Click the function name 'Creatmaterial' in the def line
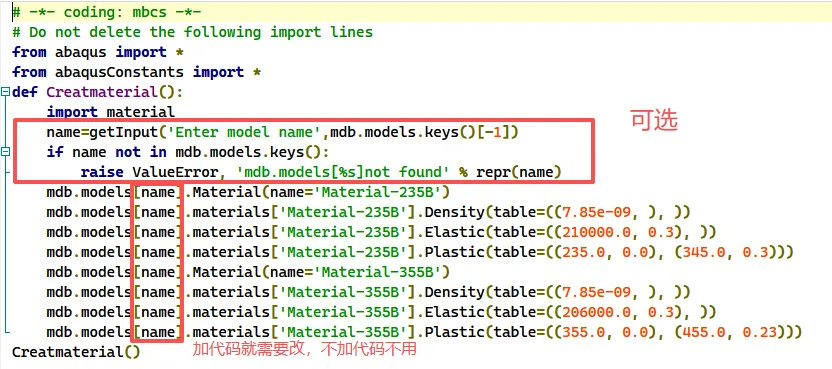 [x=102, y=92]
